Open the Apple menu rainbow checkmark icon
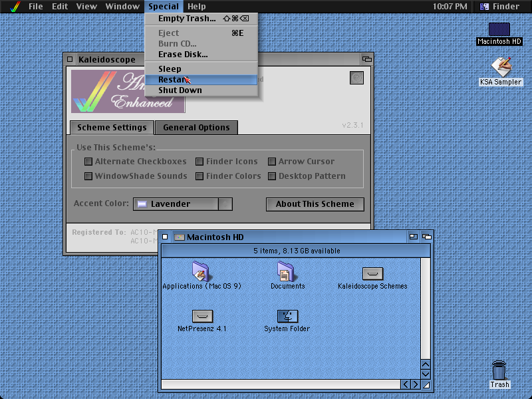This screenshot has width=532, height=399. pyautogui.click(x=15, y=7)
